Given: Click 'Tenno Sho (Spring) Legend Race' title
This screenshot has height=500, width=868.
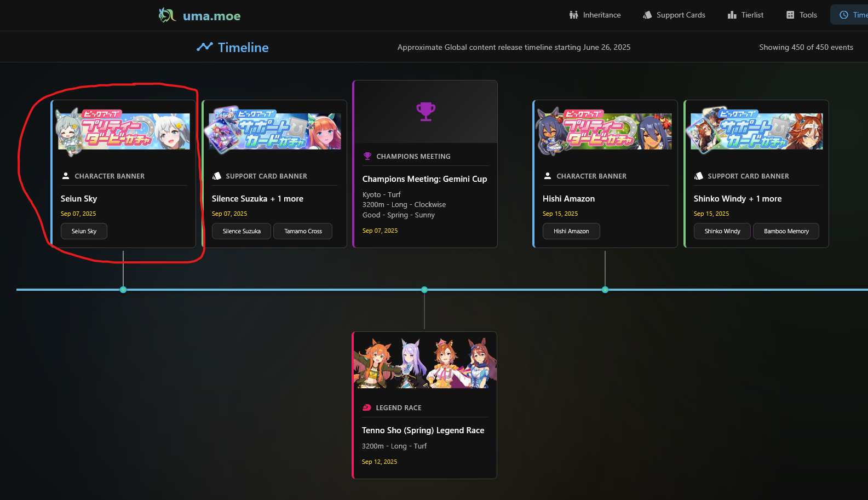Looking at the screenshot, I should click(x=423, y=430).
